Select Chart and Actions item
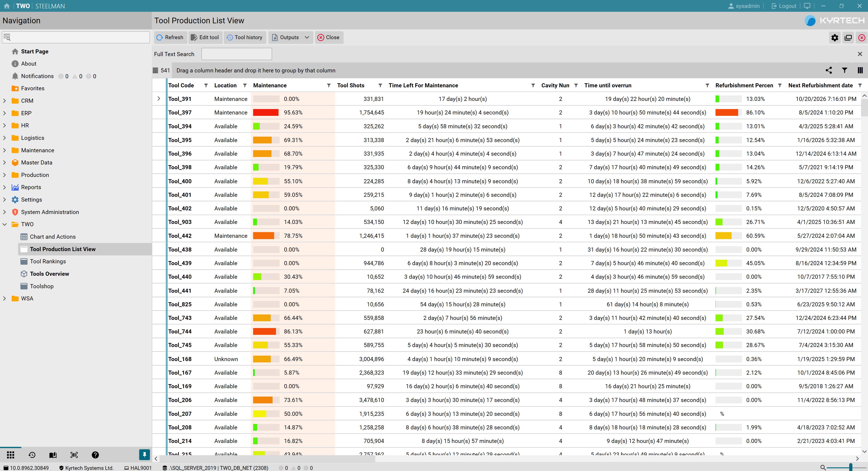The width and height of the screenshot is (868, 471). click(52, 237)
